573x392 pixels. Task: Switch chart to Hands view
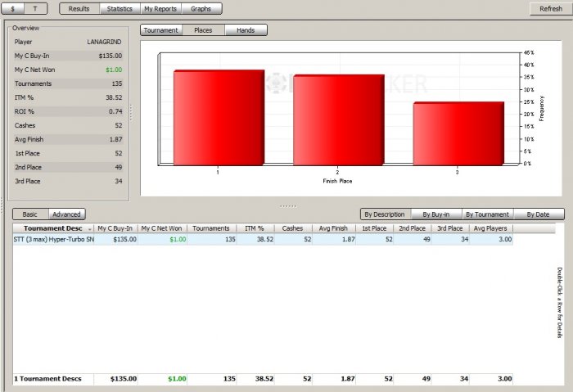(x=246, y=30)
